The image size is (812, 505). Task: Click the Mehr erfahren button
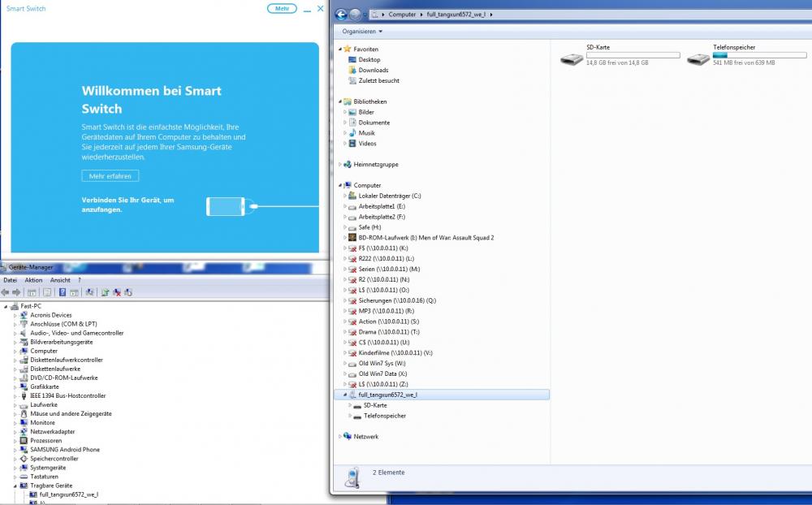[x=110, y=176]
